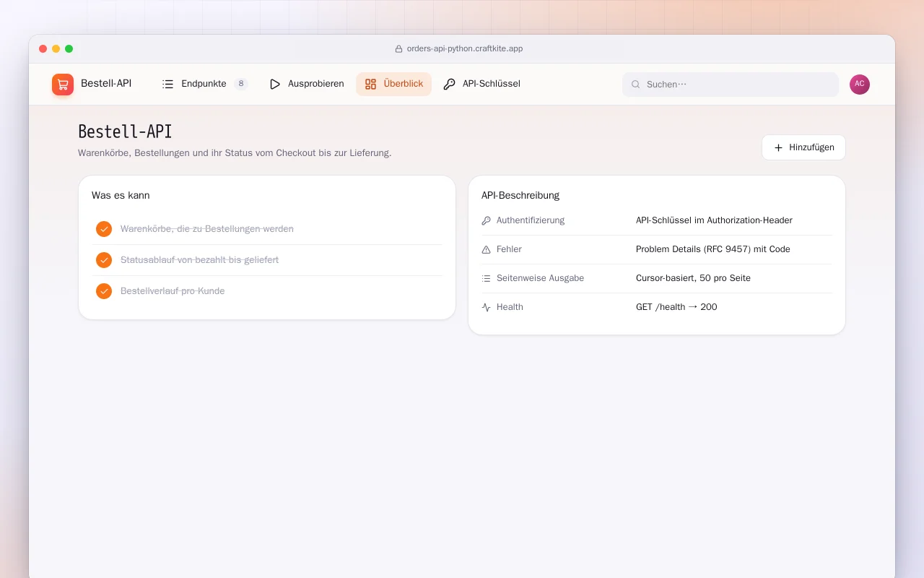This screenshot has height=578, width=924.
Task: Click the 'Fehler' row label
Action: [x=509, y=249]
